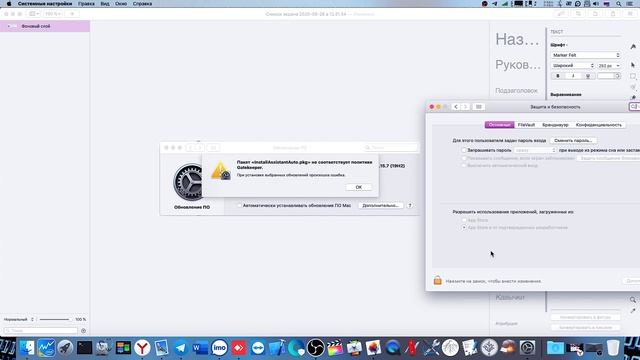Open System Preferences gear in dock

pos(527,348)
